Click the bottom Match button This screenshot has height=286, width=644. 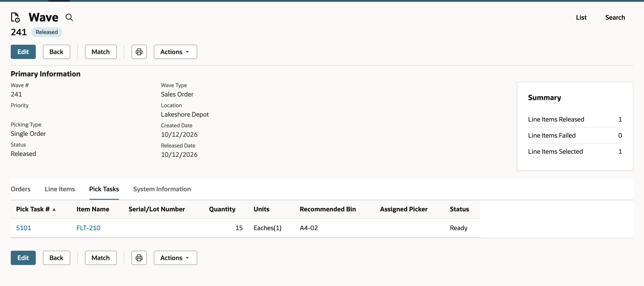point(101,258)
